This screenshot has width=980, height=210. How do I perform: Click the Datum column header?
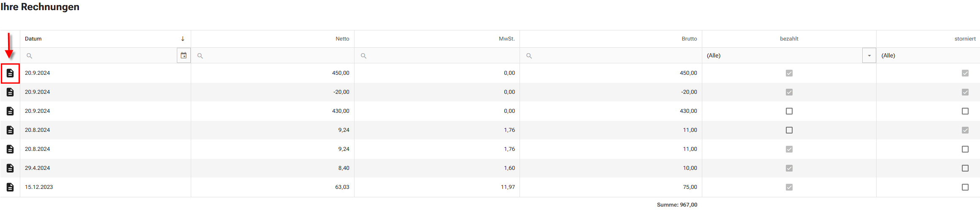[x=33, y=39]
